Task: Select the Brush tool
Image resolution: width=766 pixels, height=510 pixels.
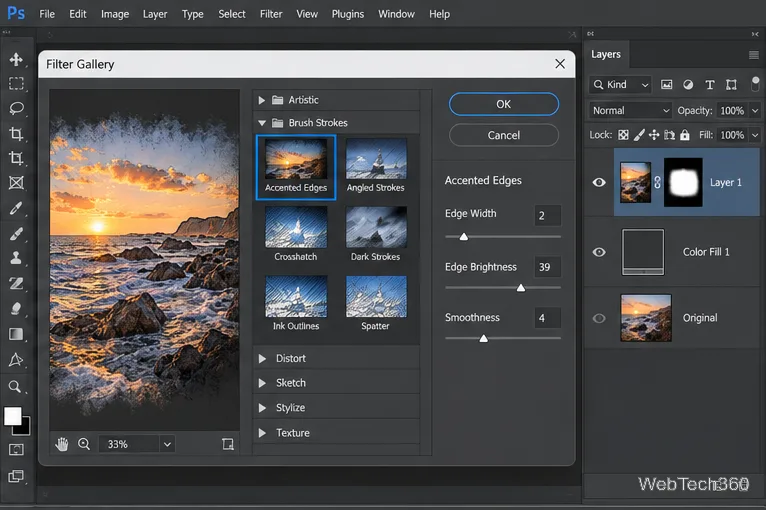Action: point(16,234)
